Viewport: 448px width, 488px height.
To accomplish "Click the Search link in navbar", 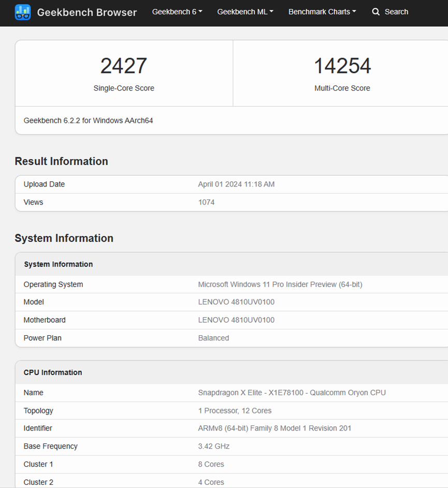I will point(396,12).
